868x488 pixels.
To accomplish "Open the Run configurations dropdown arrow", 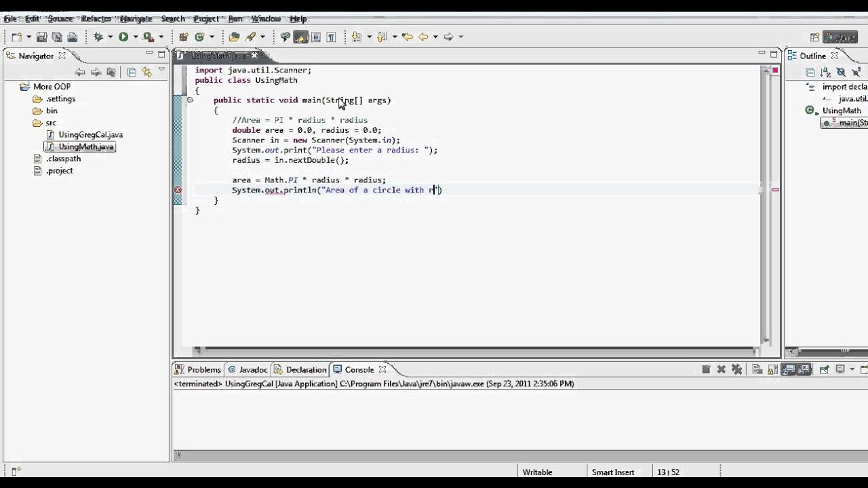I will (x=136, y=37).
